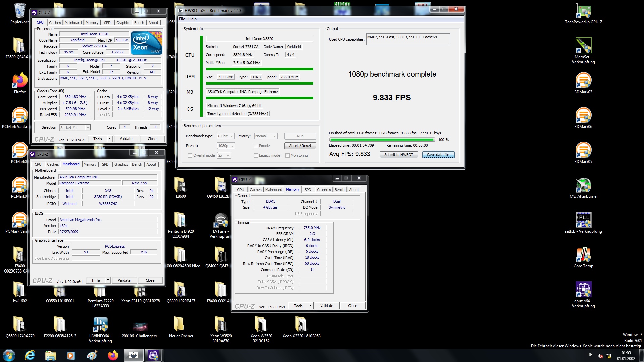Image resolution: width=644 pixels, height=362 pixels.
Task: Enable the Legacy mode checkbox
Action: tap(256, 156)
